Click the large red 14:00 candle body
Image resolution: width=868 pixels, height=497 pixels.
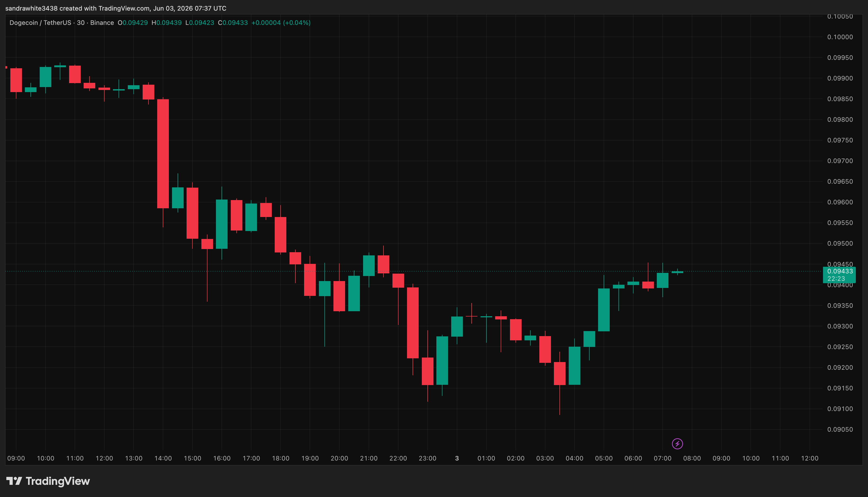click(163, 153)
